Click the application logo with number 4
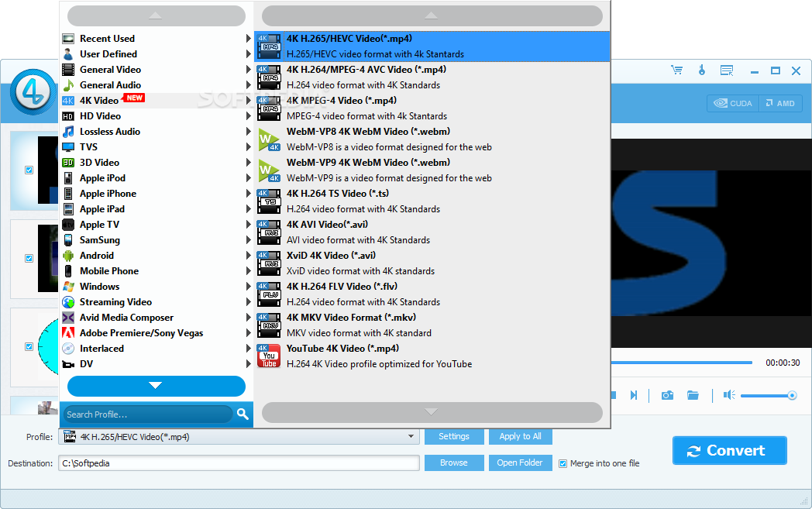 [33, 91]
